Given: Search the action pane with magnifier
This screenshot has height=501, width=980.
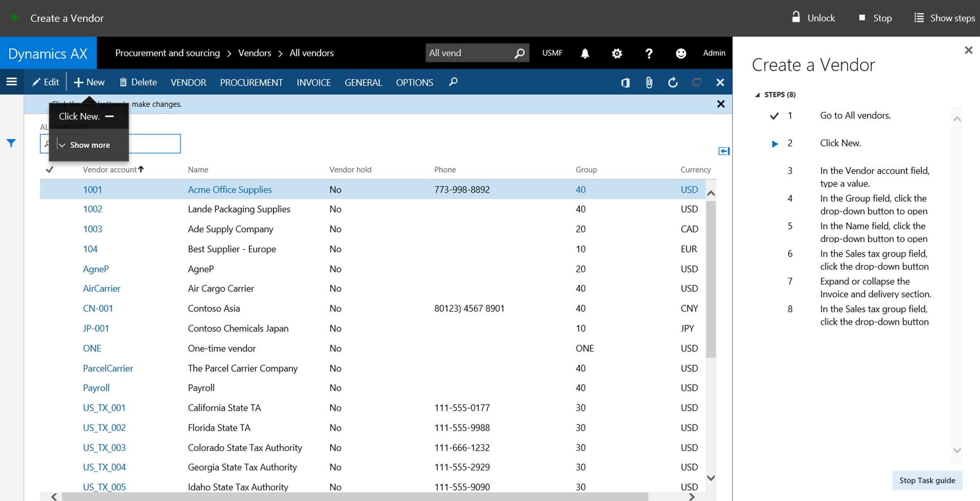Looking at the screenshot, I should click(x=453, y=82).
